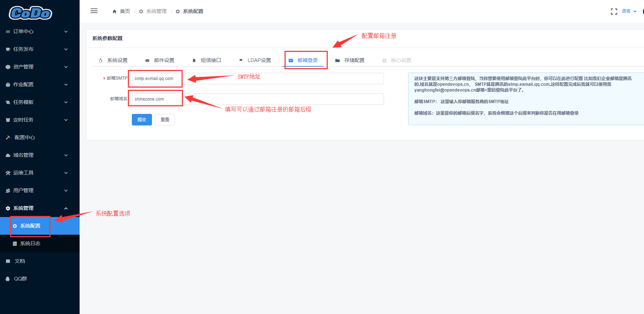The height and width of the screenshot is (314, 644).
Task: Click the QQ群 bell icon
Action: click(8, 279)
